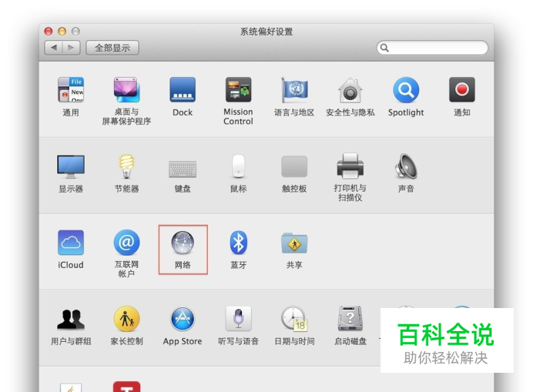This screenshot has width=533, height=392.
Task: Go back with the left arrow button
Action: (54, 48)
